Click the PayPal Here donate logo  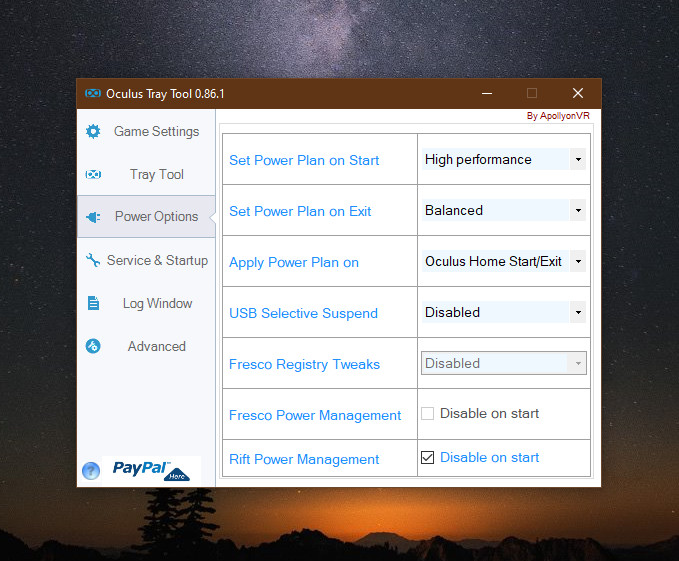point(152,470)
